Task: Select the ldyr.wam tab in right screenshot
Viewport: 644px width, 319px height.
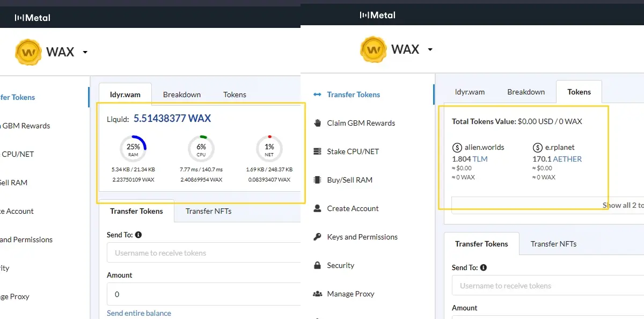Action: click(470, 92)
